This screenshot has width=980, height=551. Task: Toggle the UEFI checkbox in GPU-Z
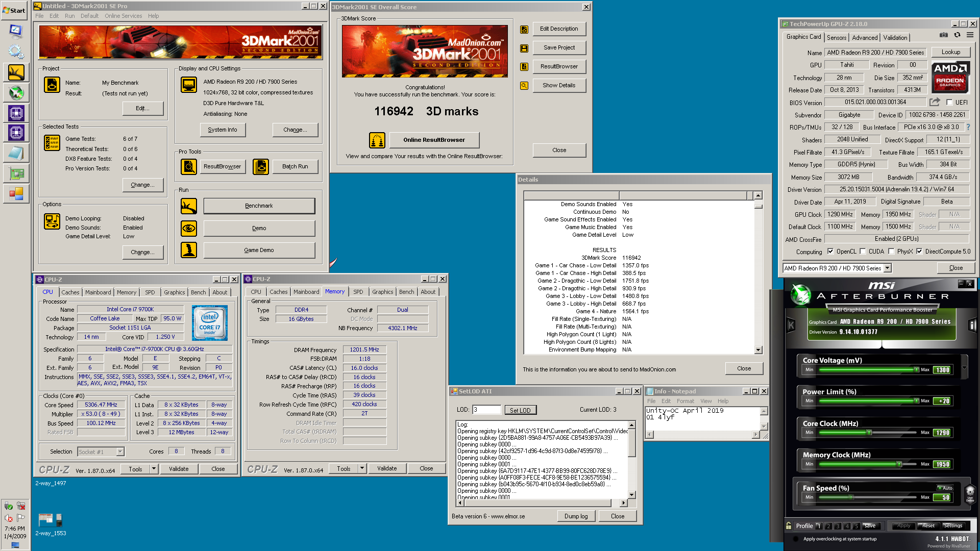[x=949, y=103]
